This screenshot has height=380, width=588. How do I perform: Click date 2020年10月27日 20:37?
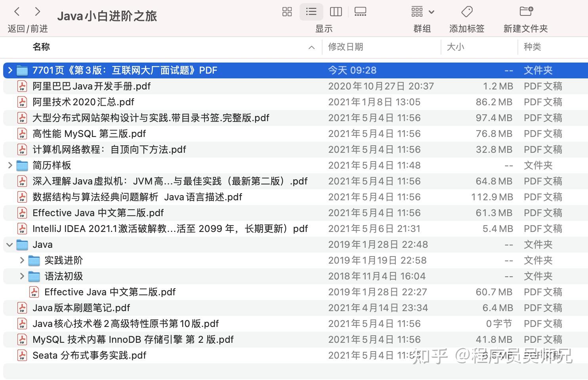coord(381,86)
